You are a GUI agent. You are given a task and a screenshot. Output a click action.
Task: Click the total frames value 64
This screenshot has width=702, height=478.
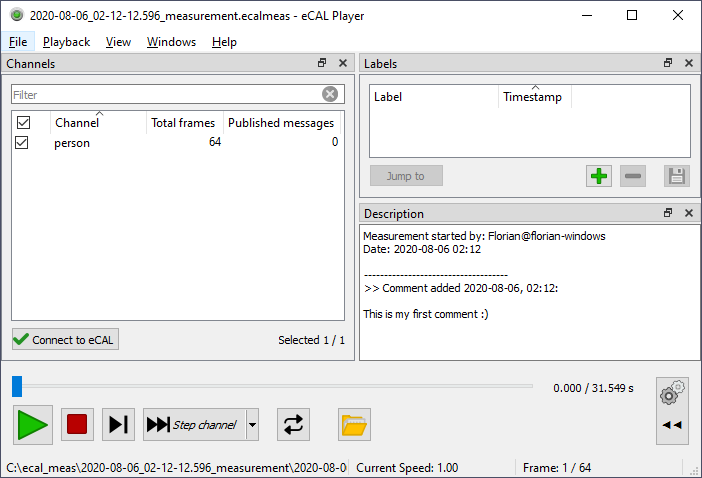[x=215, y=142]
